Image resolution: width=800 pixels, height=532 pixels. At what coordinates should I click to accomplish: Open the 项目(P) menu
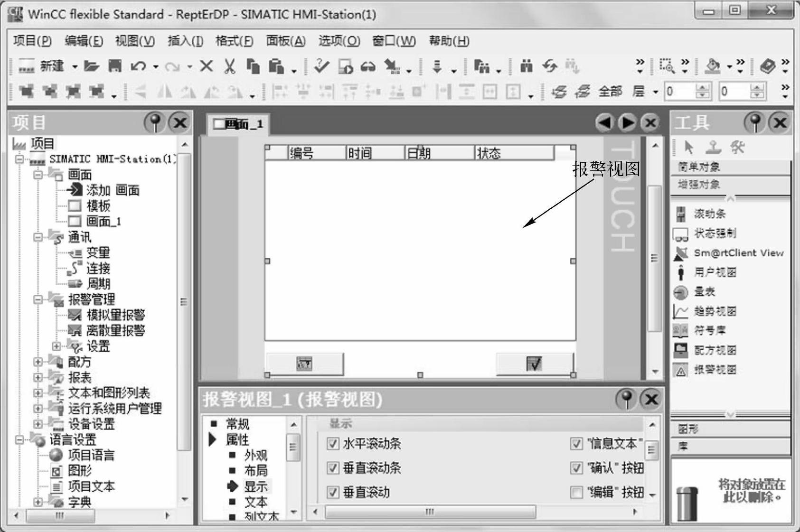pyautogui.click(x=32, y=41)
